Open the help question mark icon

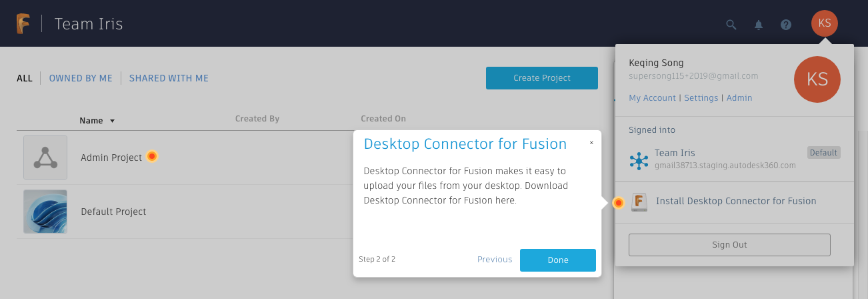click(786, 25)
